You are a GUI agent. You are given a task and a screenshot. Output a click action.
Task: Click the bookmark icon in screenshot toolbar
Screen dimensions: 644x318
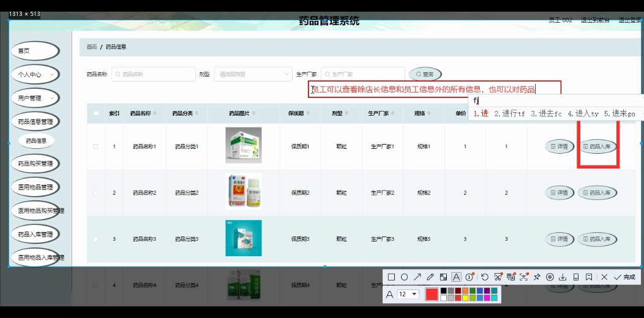[588, 278]
